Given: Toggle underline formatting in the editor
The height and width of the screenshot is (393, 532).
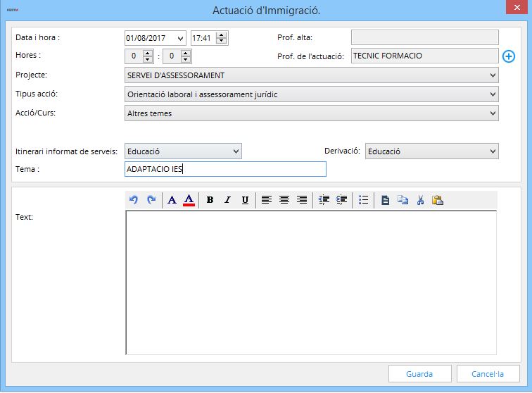Looking at the screenshot, I should click(x=245, y=200).
